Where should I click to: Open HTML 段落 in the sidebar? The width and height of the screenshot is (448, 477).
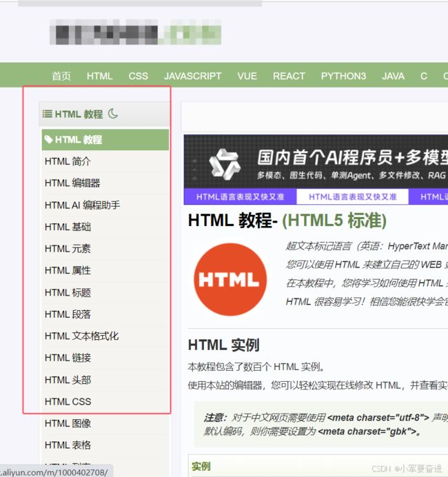105,314
